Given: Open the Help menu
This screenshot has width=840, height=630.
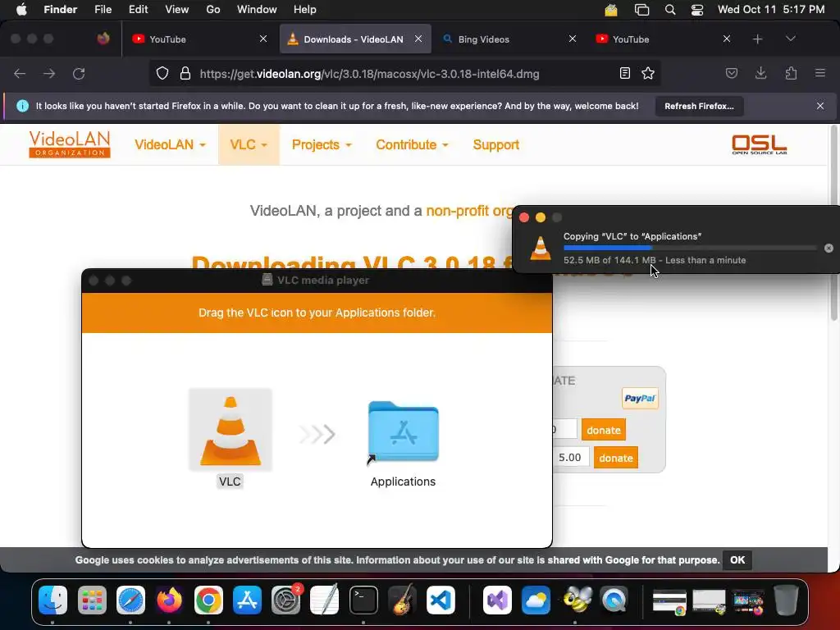Looking at the screenshot, I should click(305, 10).
